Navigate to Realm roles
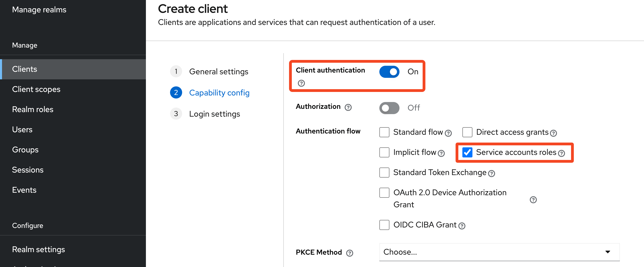Image resolution: width=644 pixels, height=267 pixels. (x=73, y=109)
